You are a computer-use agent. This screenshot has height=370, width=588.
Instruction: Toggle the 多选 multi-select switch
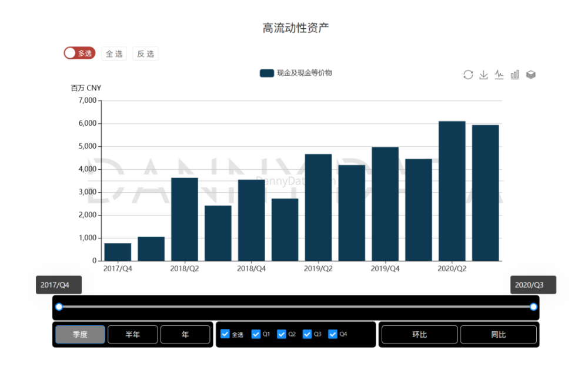tap(79, 53)
